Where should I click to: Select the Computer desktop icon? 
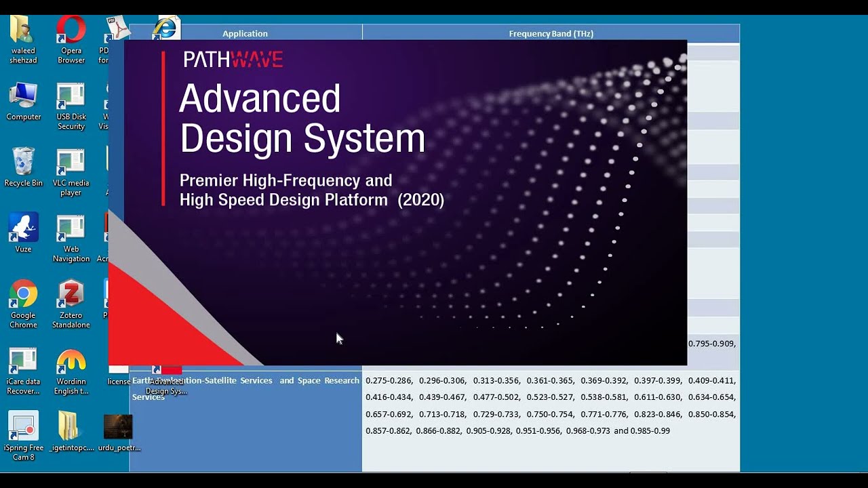23,102
